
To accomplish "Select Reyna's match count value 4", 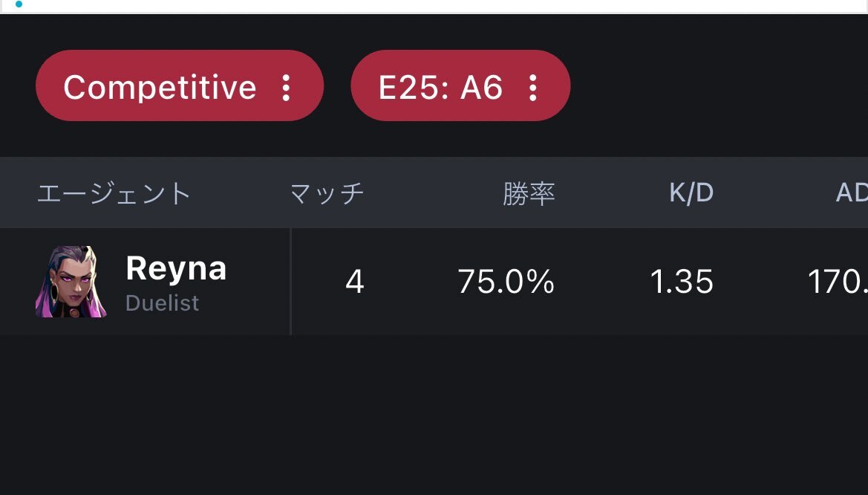I will click(355, 282).
